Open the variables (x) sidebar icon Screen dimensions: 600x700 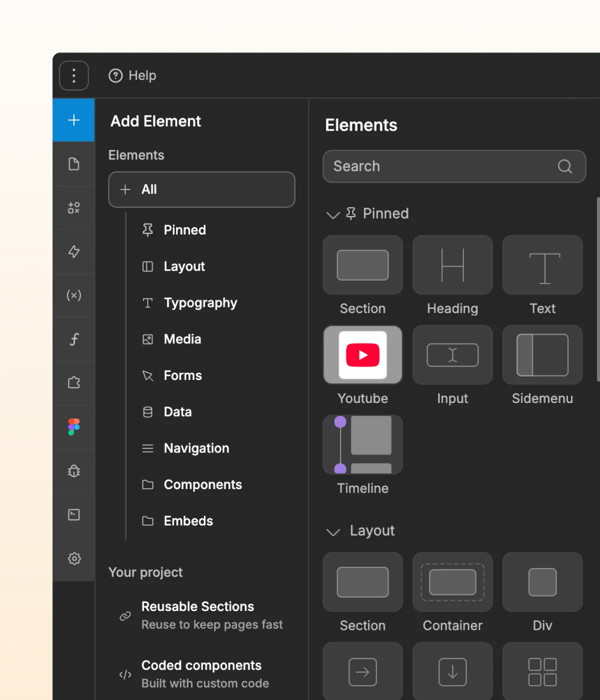tap(73, 295)
